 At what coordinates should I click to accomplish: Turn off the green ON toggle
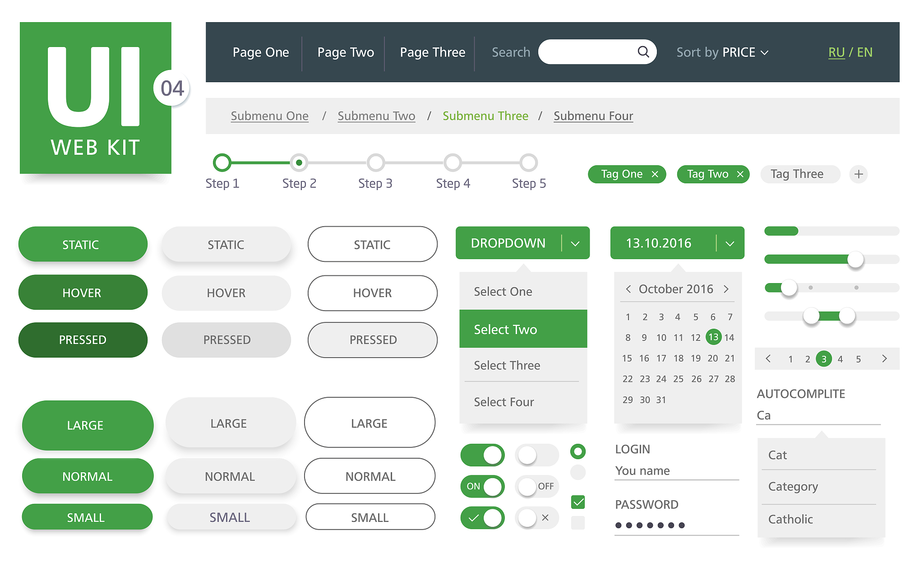482,486
